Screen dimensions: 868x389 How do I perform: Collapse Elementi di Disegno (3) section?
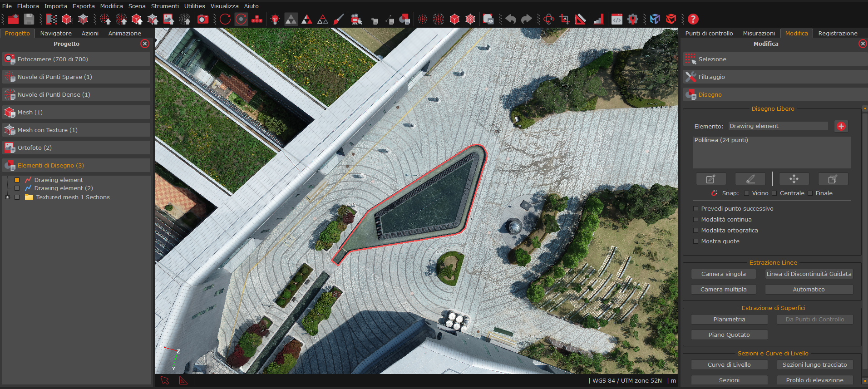(x=76, y=165)
